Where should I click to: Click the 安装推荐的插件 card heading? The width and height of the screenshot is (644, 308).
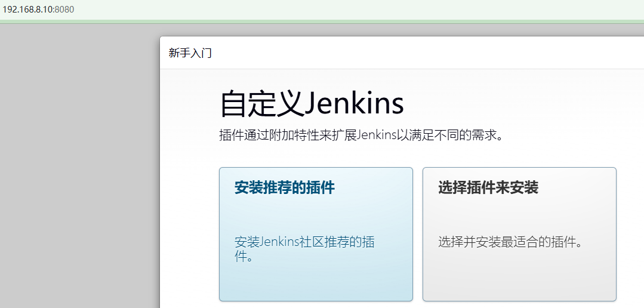coord(284,188)
